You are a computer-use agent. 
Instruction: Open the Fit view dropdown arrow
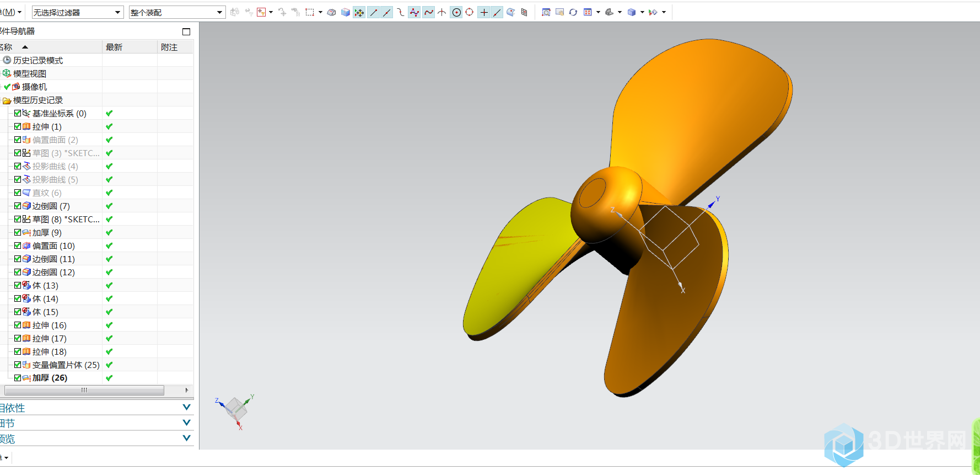pos(598,12)
